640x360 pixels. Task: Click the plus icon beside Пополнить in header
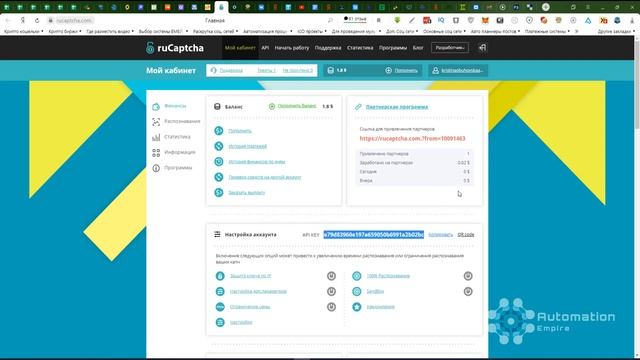click(x=389, y=71)
